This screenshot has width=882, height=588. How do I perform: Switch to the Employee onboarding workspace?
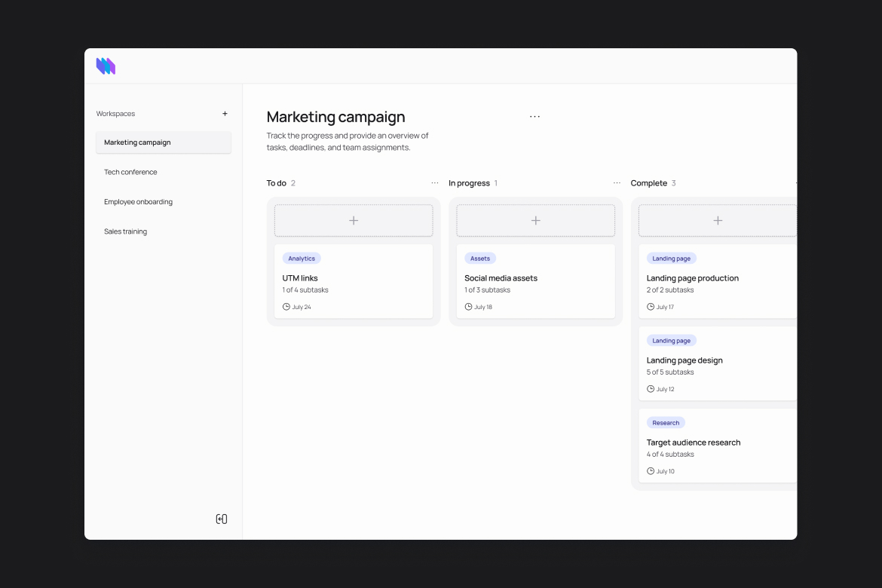[x=138, y=201]
